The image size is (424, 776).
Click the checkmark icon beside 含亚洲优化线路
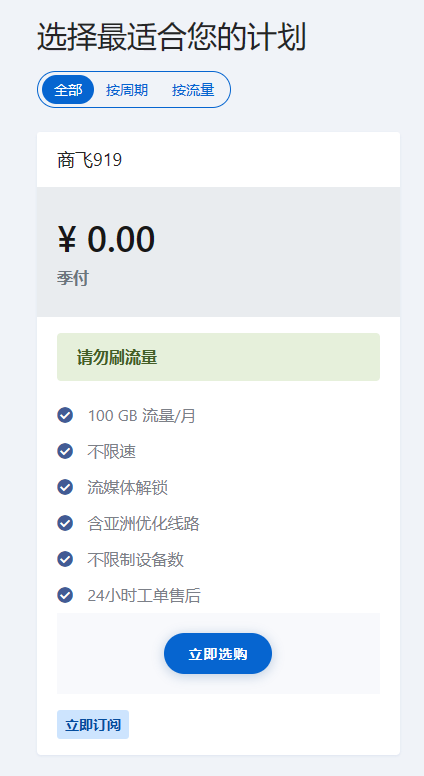(65, 523)
